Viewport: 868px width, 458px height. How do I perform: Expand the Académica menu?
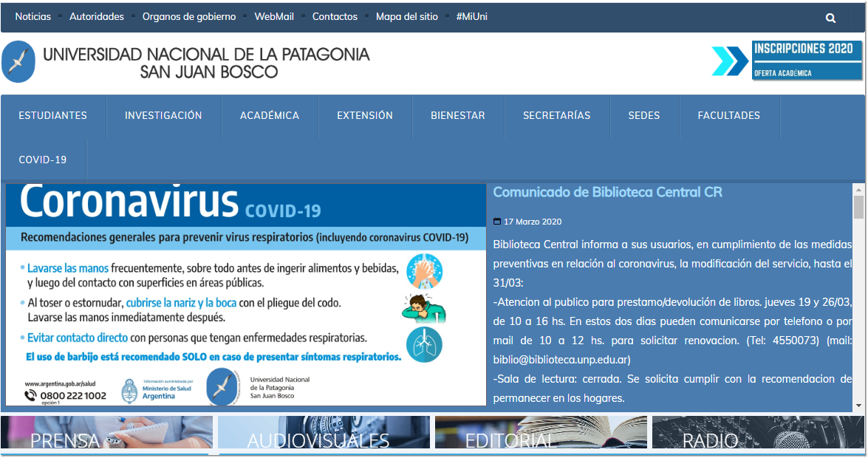point(270,115)
